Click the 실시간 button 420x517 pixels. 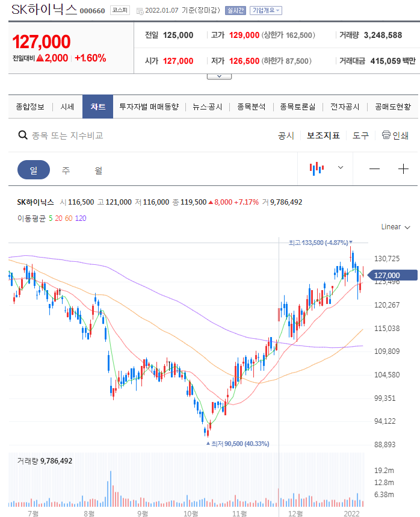tap(235, 11)
